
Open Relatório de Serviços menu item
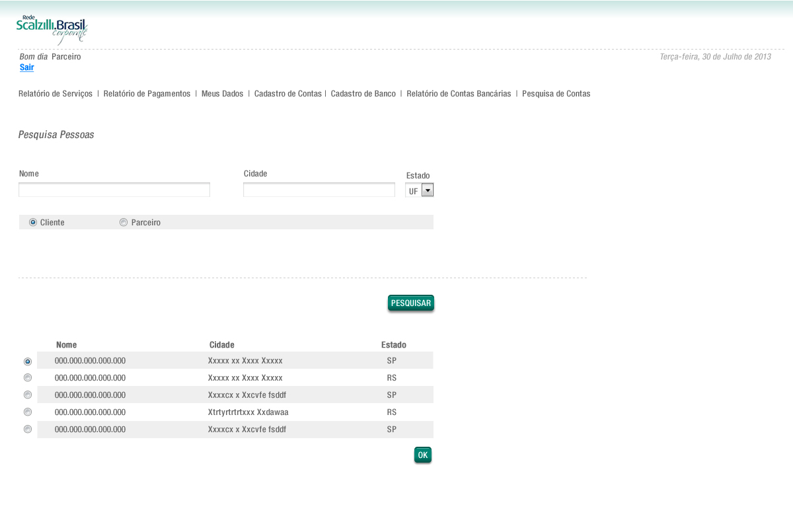coord(56,94)
